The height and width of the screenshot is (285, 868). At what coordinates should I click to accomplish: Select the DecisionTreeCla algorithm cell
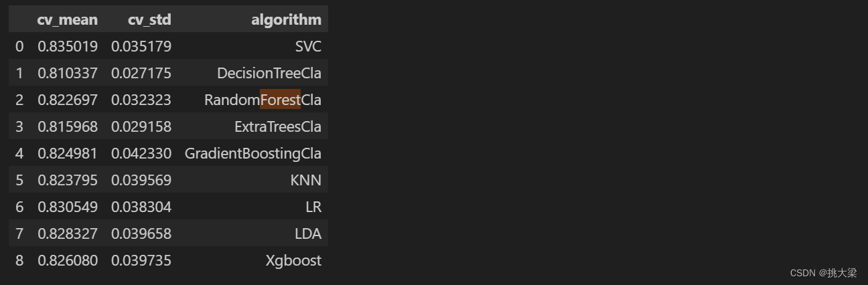269,73
